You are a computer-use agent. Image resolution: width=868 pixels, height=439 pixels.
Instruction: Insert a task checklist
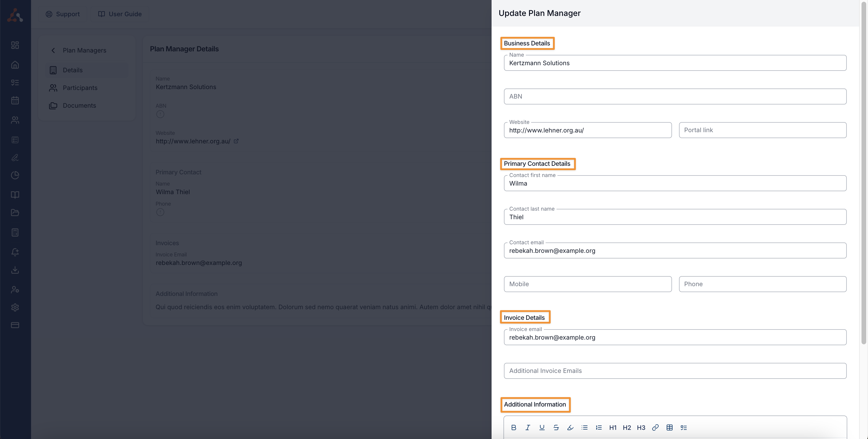pos(683,427)
